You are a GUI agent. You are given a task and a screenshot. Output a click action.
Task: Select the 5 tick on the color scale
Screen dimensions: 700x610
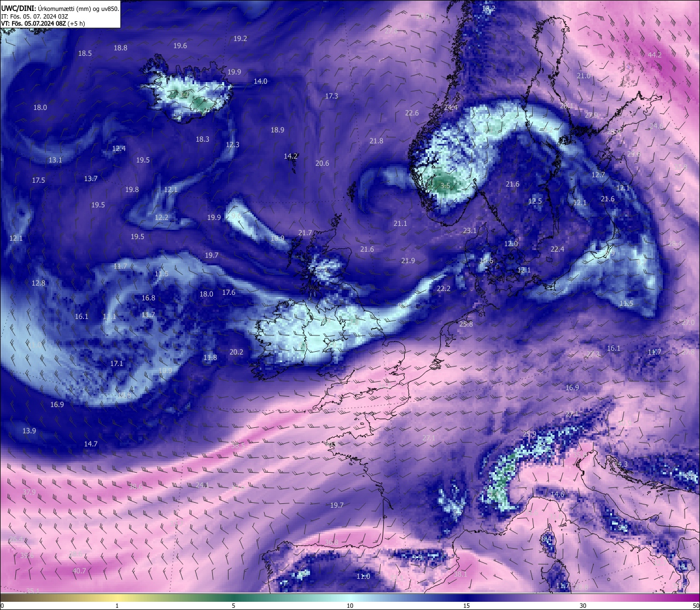point(234,606)
